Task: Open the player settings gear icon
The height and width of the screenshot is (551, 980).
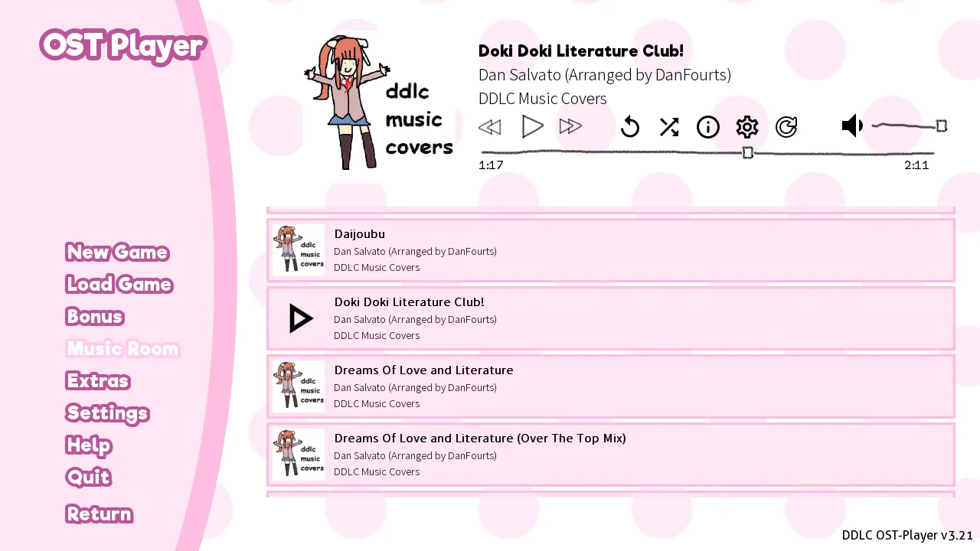Action: coord(747,127)
